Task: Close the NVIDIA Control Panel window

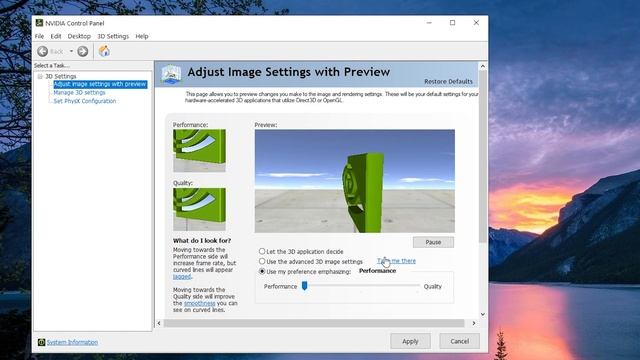Action: click(x=476, y=23)
